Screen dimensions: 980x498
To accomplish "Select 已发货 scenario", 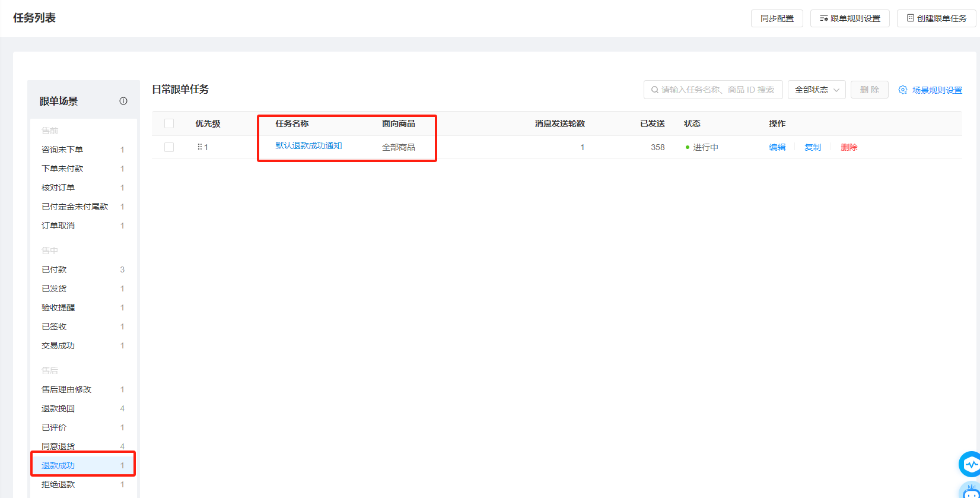I will pyautogui.click(x=83, y=288).
